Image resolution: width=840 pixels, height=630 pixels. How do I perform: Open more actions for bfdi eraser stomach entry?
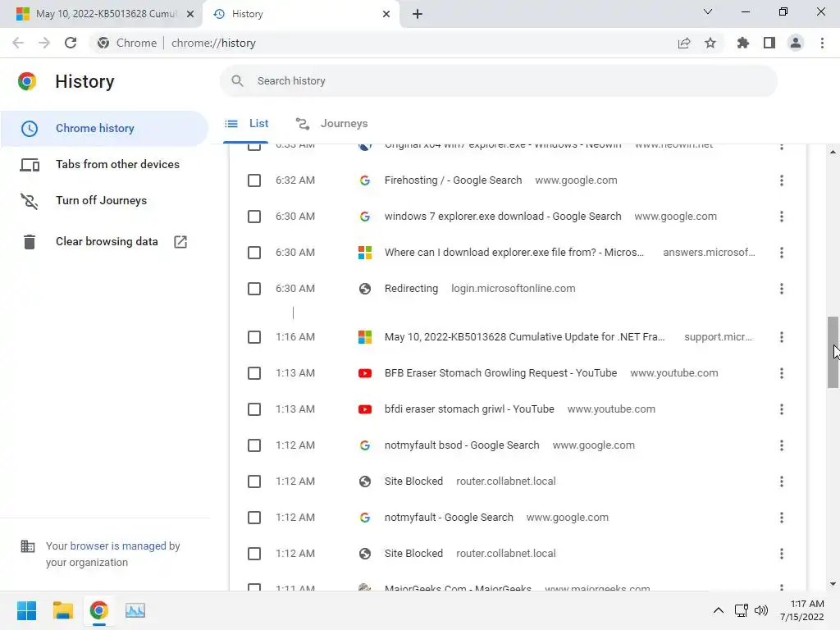(x=782, y=409)
